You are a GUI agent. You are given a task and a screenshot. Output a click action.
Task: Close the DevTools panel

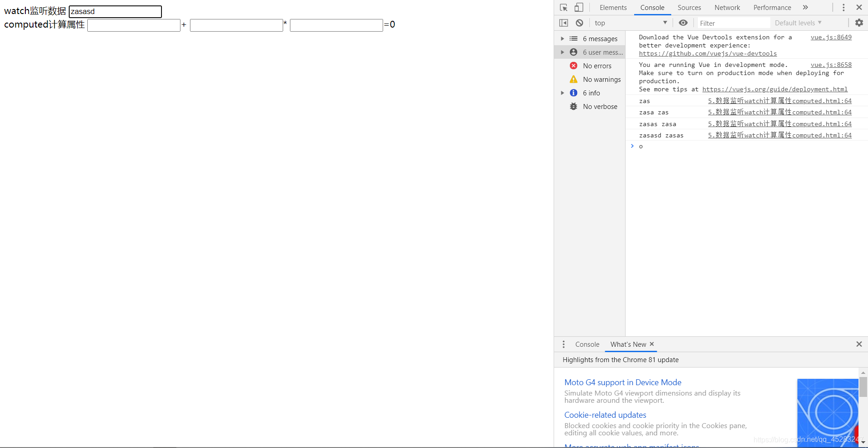(859, 8)
